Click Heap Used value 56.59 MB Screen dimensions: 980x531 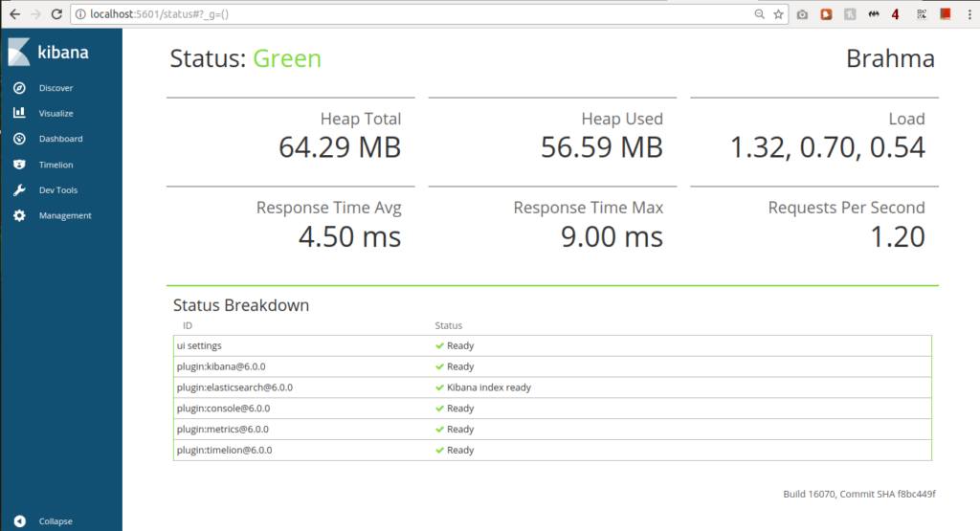point(601,147)
